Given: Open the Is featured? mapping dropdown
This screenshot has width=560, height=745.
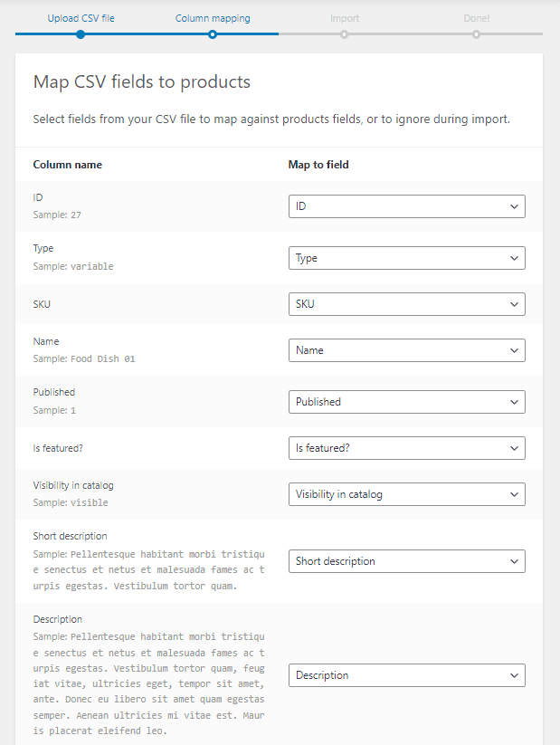Looking at the screenshot, I should (405, 447).
